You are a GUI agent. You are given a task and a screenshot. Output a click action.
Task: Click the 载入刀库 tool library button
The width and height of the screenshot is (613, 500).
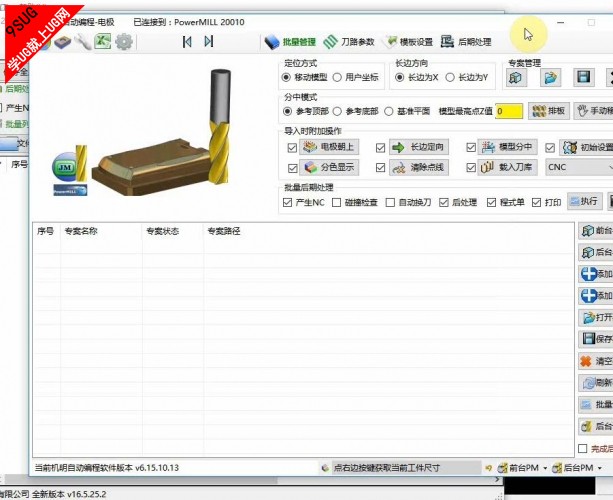(507, 167)
